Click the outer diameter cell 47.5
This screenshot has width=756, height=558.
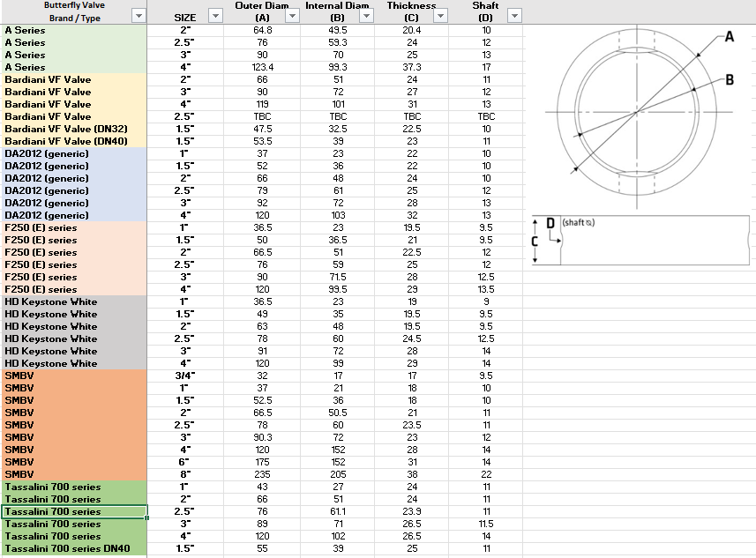[x=262, y=129]
